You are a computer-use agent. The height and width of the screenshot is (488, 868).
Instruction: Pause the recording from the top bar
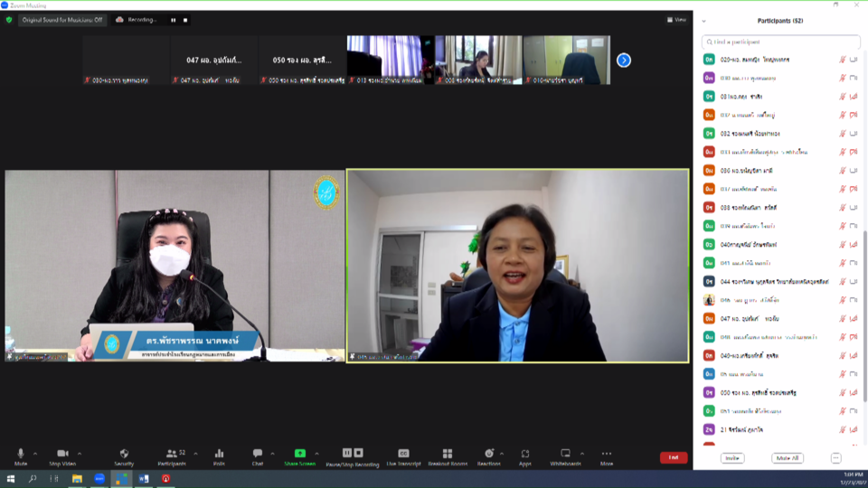click(174, 20)
